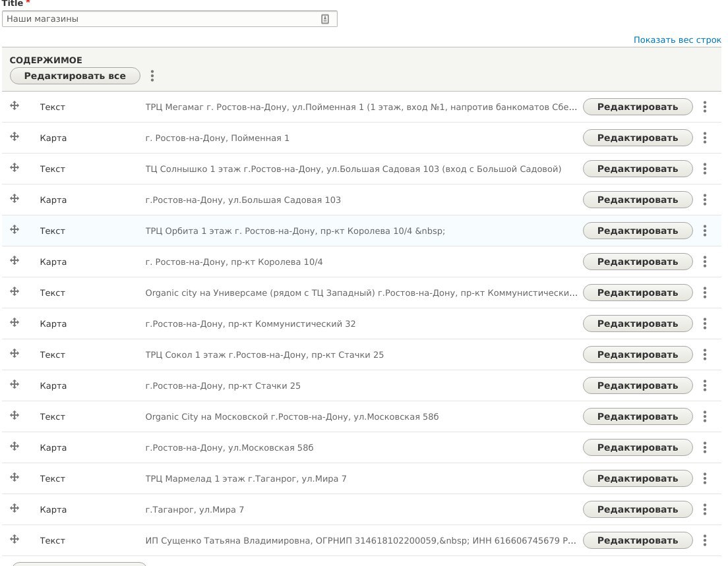The width and height of the screenshot is (728, 566).
Task: Edit the Большая Садовая 103 map paragraph
Action: [638, 200]
